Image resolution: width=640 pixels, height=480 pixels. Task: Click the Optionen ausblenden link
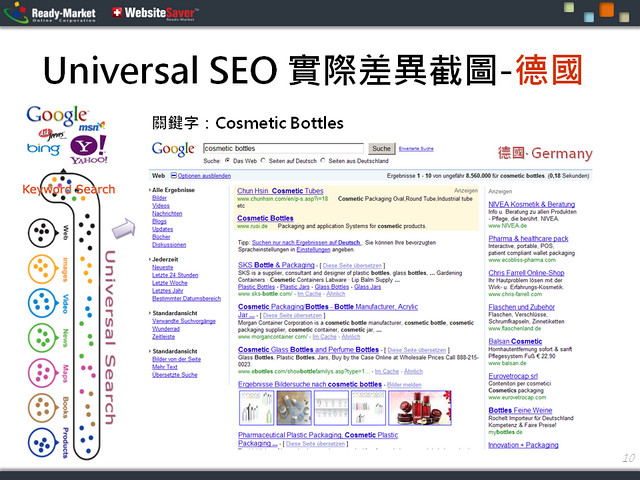click(x=204, y=176)
